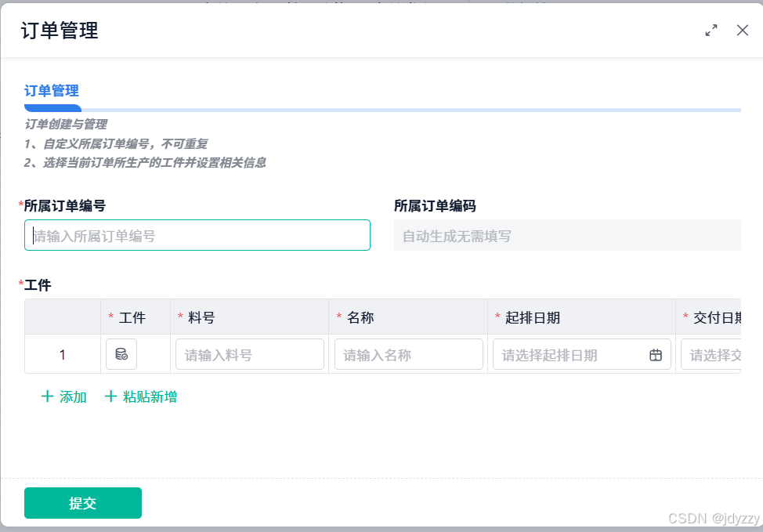Click the 所属订单编号 label

pos(65,205)
